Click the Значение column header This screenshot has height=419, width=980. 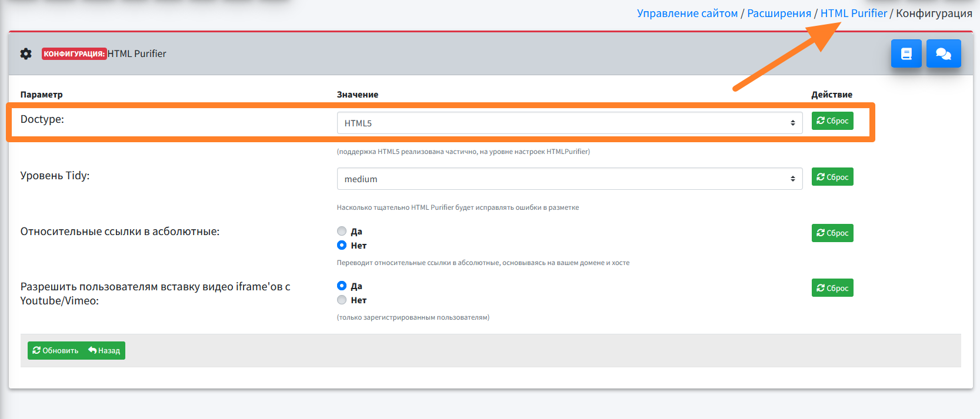358,94
